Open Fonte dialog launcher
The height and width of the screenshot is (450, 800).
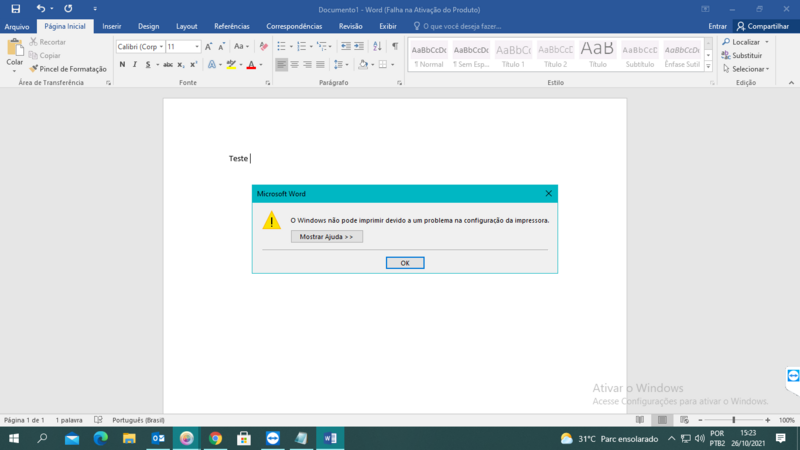(268, 83)
